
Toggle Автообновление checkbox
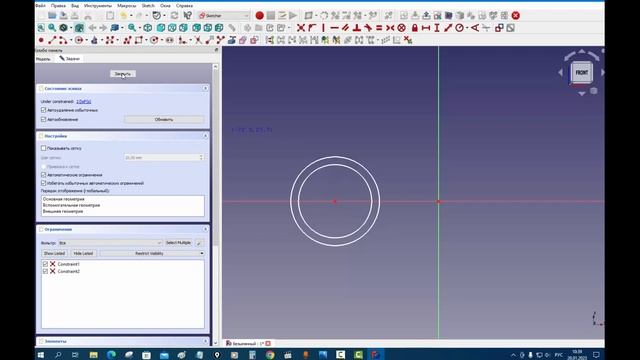tap(44, 120)
